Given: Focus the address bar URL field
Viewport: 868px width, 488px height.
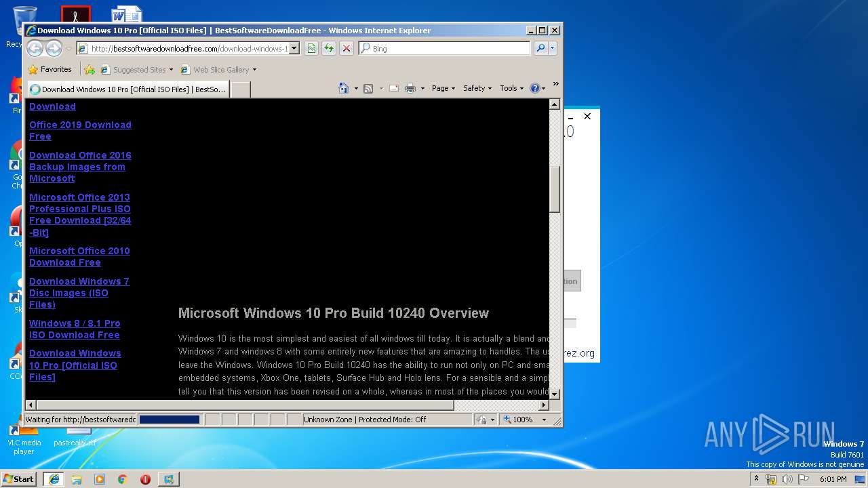Looking at the screenshot, I should pos(182,48).
